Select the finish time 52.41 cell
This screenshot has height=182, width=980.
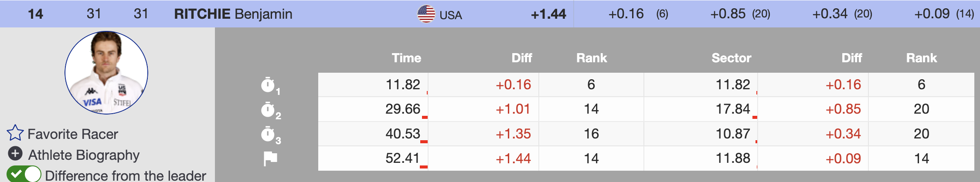coord(402,158)
